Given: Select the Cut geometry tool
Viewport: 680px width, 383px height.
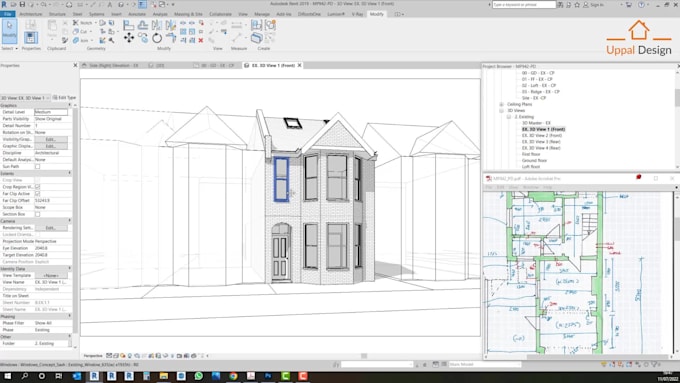Looking at the screenshot, I should 81,32.
